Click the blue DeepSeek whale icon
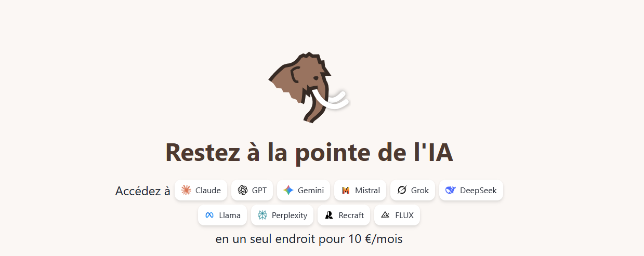 click(x=450, y=190)
